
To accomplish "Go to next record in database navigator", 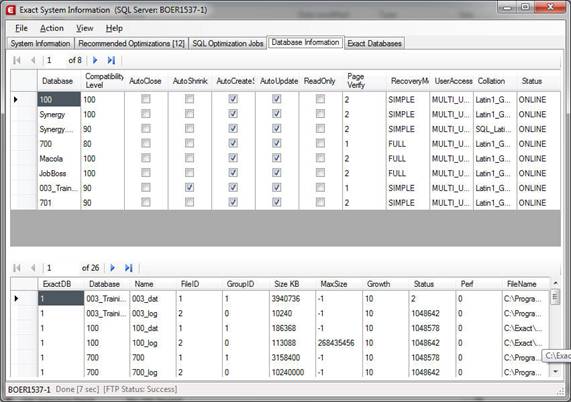I will pos(95,60).
